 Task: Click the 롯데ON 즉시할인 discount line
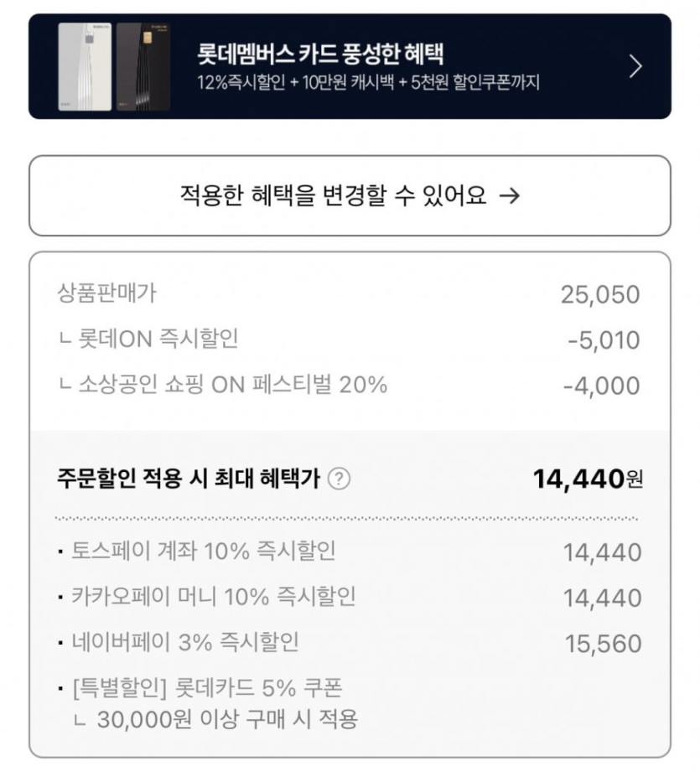[149, 339]
